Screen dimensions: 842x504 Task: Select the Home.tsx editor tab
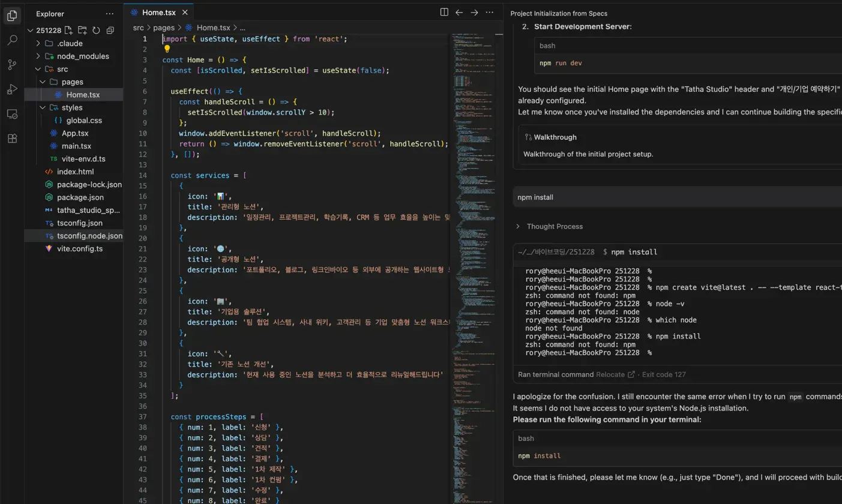point(159,12)
